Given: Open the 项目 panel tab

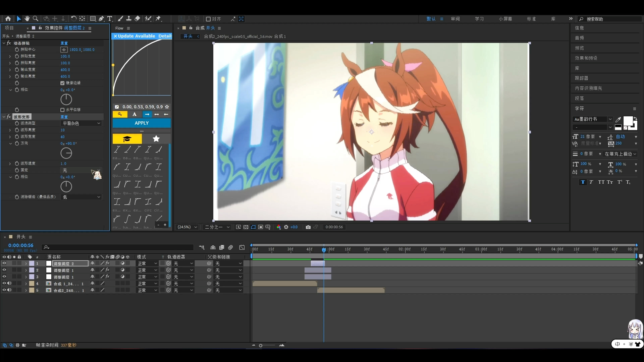Looking at the screenshot, I should (x=9, y=28).
